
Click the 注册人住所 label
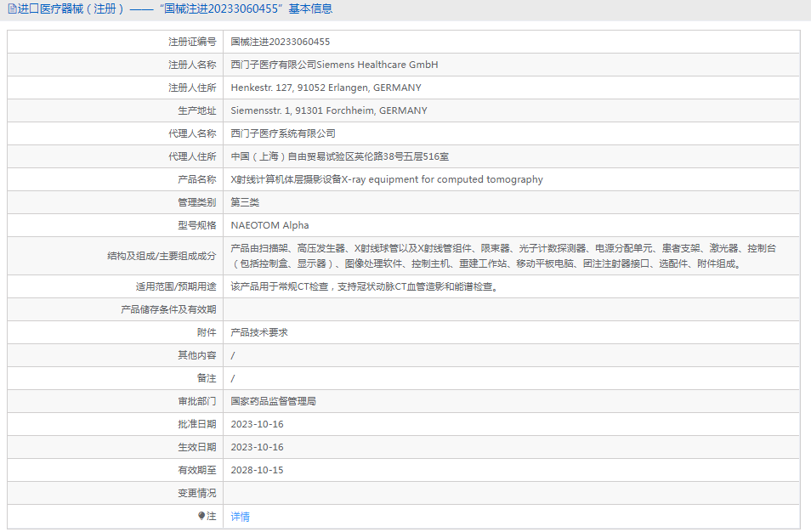(x=192, y=88)
